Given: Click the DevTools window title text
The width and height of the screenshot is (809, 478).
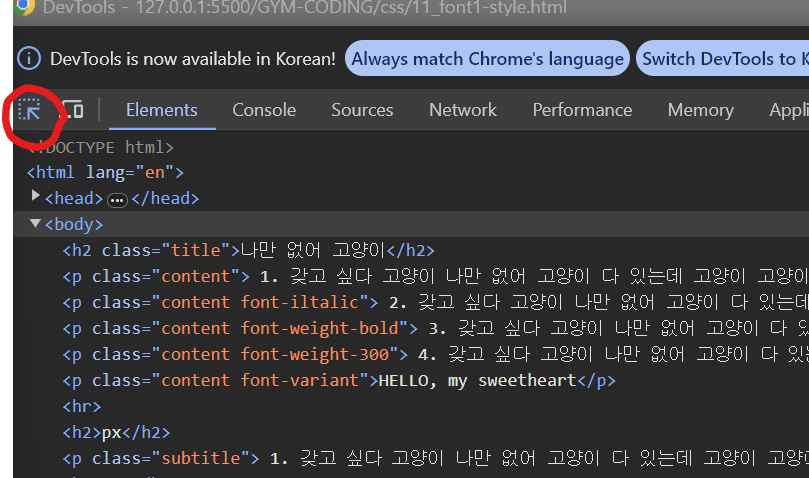Looking at the screenshot, I should coord(304,7).
